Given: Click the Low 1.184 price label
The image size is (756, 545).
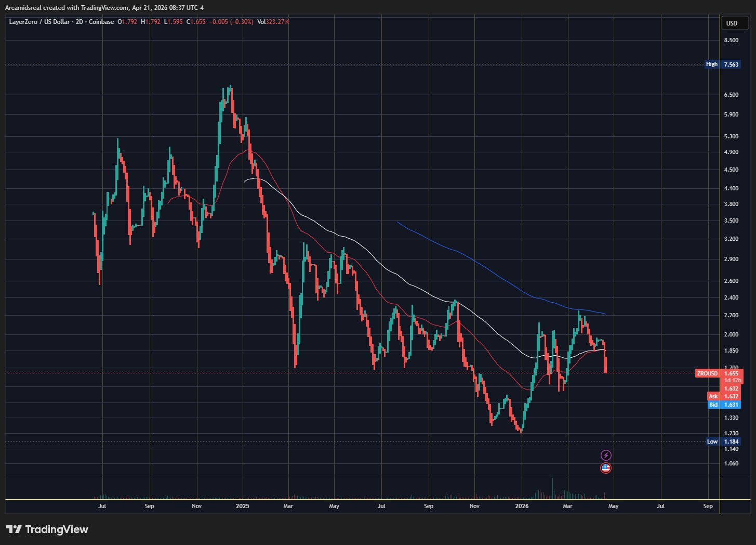Looking at the screenshot, I should click(723, 442).
